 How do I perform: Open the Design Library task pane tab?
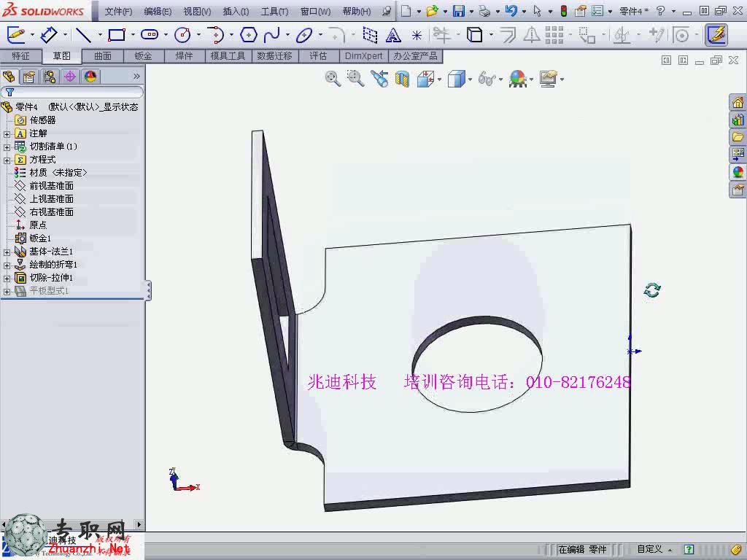738,120
